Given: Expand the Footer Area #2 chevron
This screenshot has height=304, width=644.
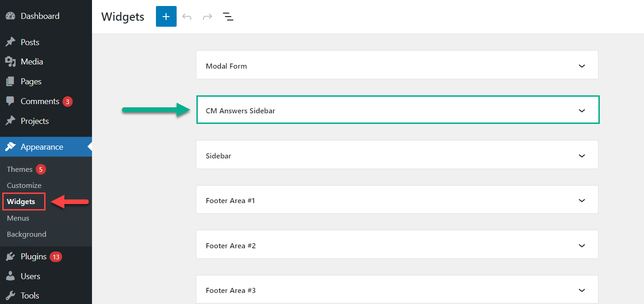Looking at the screenshot, I should [582, 246].
